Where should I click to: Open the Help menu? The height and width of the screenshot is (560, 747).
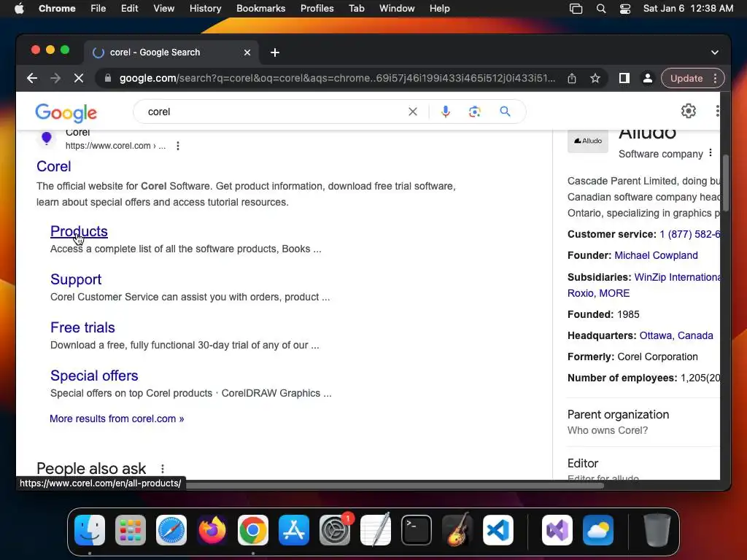439,9
